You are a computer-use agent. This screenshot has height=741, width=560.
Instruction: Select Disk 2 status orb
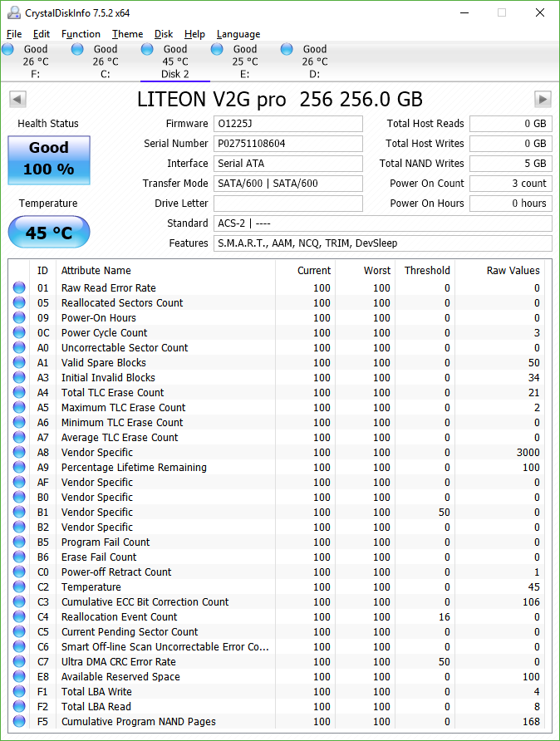click(147, 49)
